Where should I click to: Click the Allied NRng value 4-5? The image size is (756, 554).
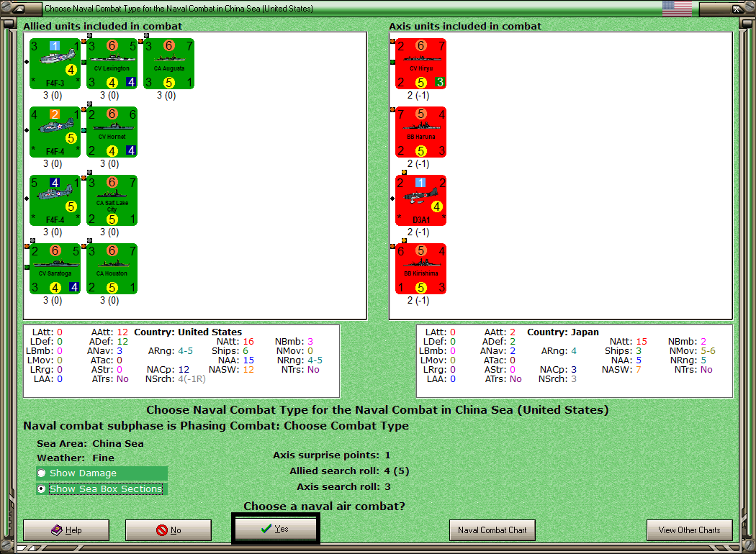[x=315, y=360]
